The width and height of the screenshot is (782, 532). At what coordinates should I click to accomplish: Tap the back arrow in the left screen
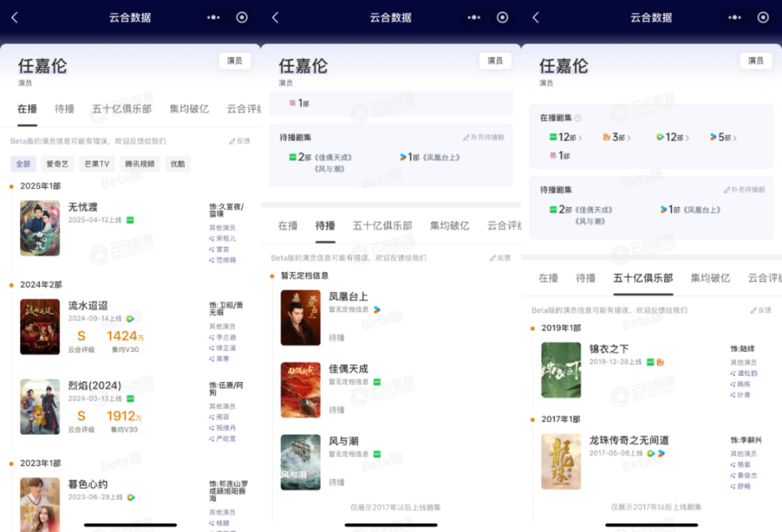(15, 17)
